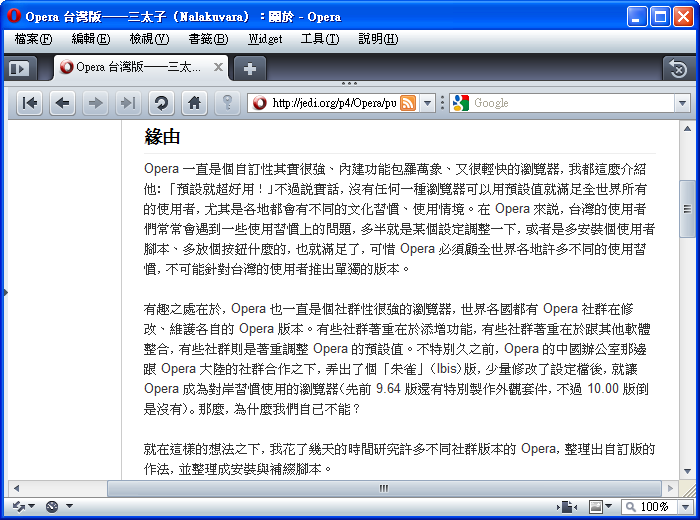Close the Opera 台灣版 tab

[218, 67]
